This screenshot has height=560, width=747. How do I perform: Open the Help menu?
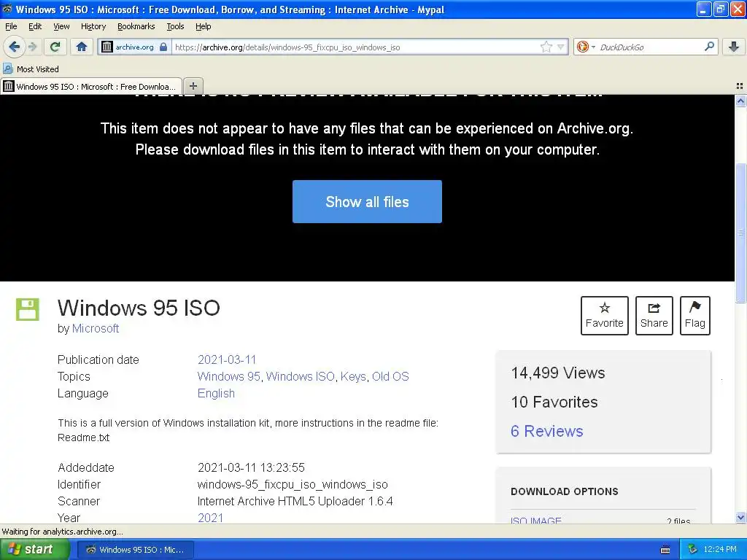(x=203, y=26)
